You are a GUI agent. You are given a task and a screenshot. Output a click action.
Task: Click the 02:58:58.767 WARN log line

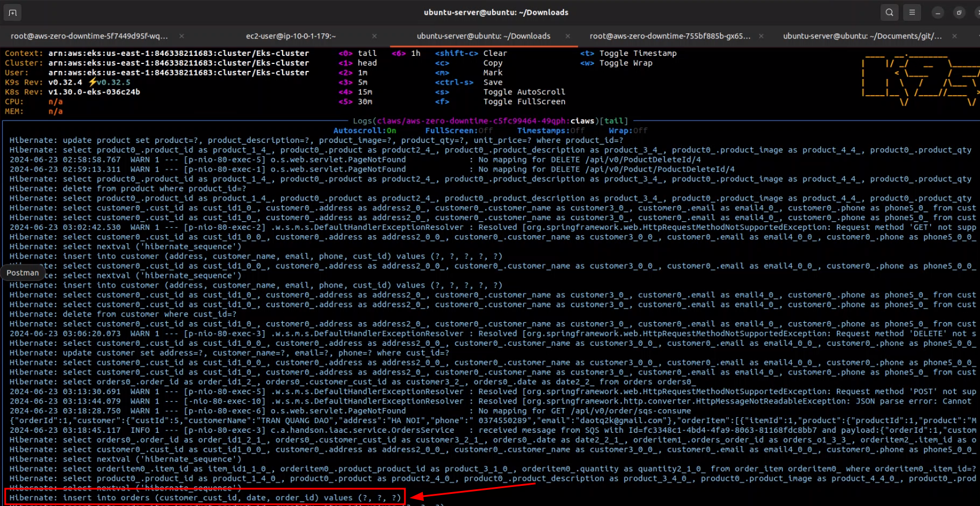(355, 160)
